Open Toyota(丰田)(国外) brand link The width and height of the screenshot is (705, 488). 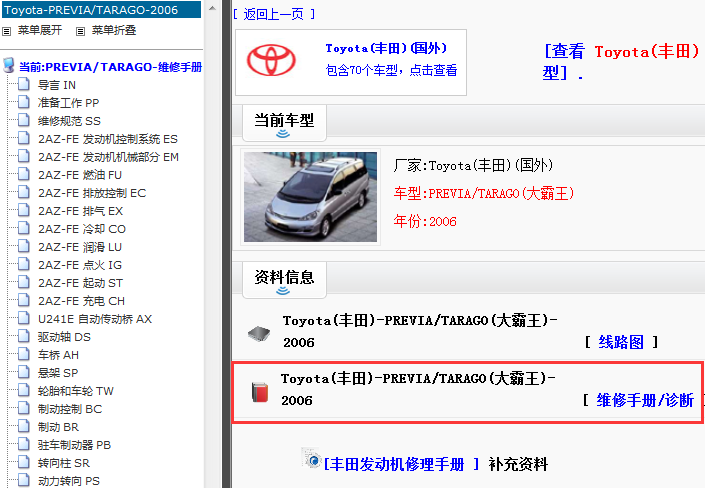pyautogui.click(x=386, y=48)
